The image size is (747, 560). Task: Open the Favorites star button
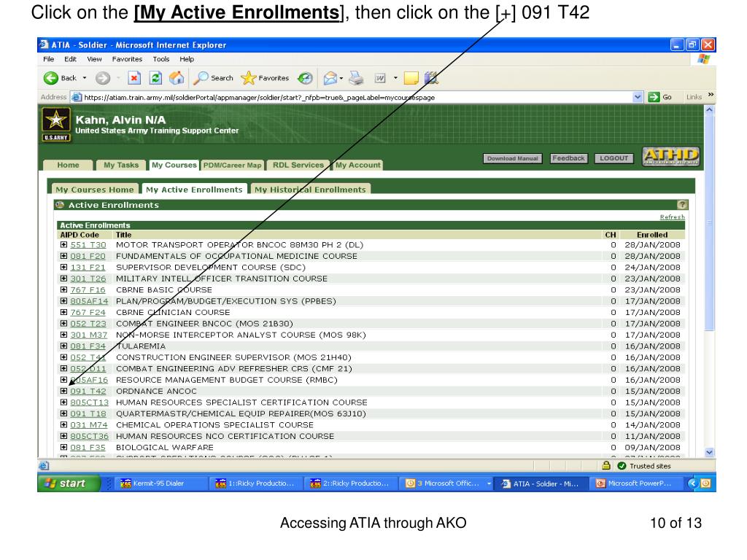265,77
